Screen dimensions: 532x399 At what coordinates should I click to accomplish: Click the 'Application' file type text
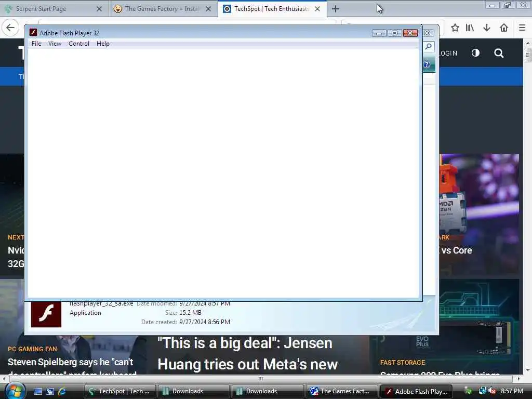click(x=85, y=312)
